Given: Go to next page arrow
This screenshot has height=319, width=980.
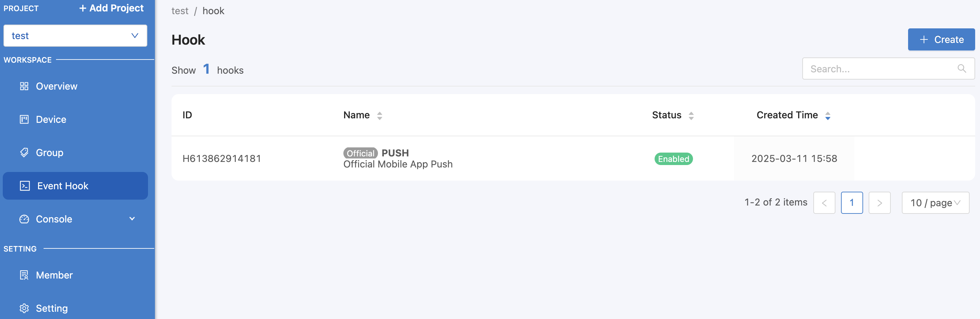Looking at the screenshot, I should tap(879, 203).
